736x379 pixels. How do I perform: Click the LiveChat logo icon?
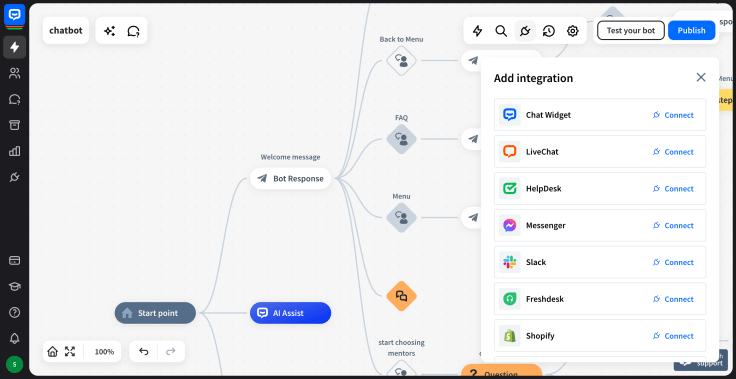click(x=510, y=152)
